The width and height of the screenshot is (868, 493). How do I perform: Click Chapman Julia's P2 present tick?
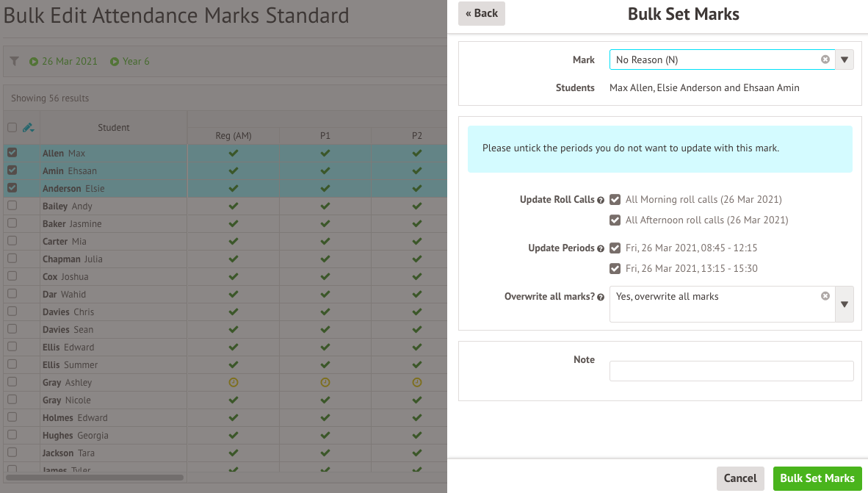[417, 259]
